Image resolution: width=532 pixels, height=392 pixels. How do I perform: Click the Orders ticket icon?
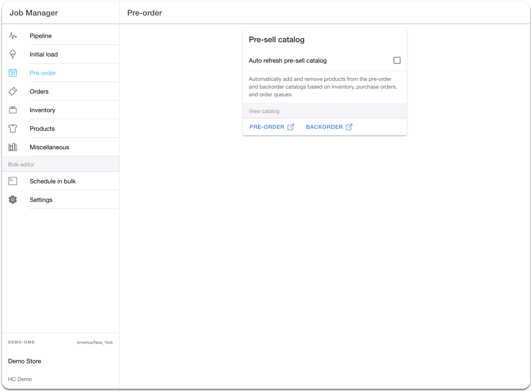pyautogui.click(x=13, y=91)
